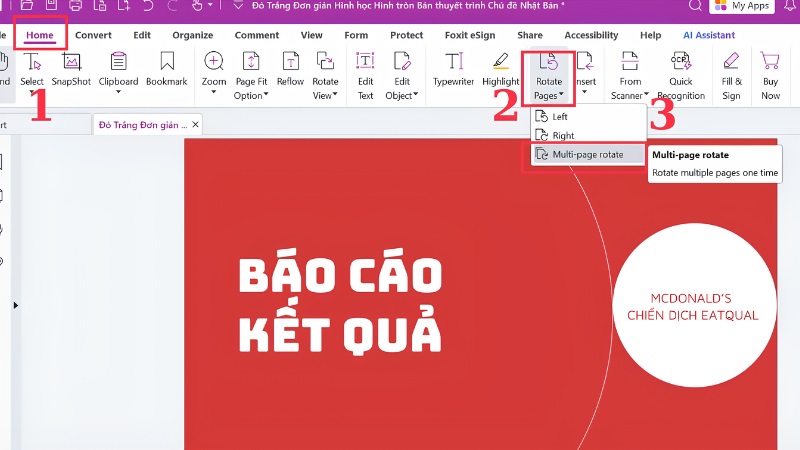Viewport: 800px width, 450px height.
Task: Open the Foxit eSign tab
Action: coord(470,35)
